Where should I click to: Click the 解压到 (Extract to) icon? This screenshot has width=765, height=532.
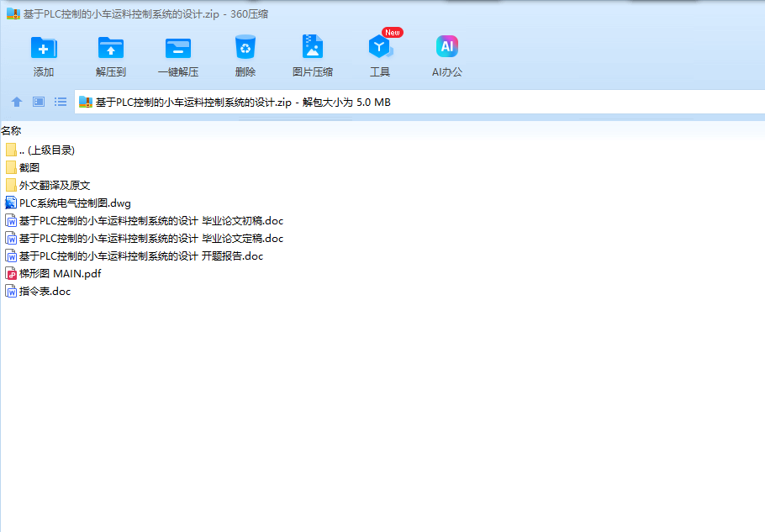click(x=111, y=48)
